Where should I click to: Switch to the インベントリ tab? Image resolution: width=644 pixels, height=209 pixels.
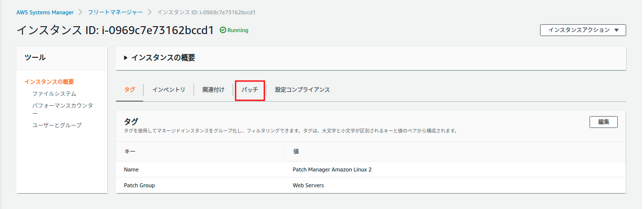pyautogui.click(x=168, y=90)
